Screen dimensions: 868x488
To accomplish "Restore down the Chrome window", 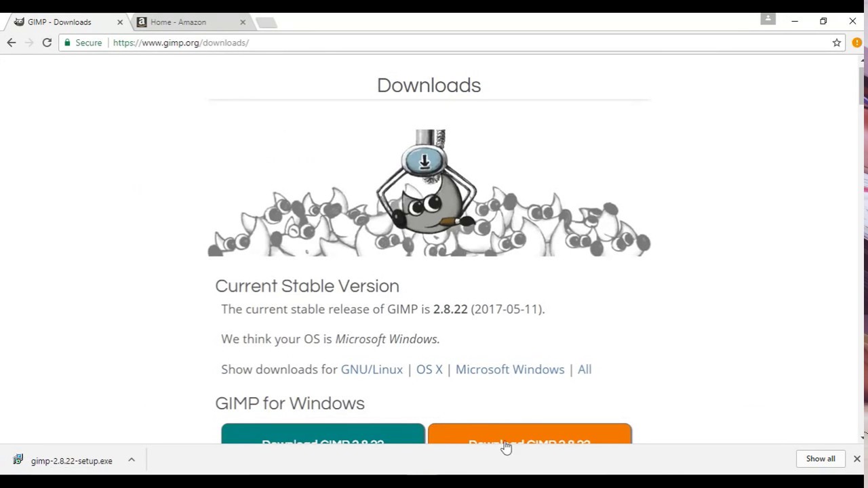I will pyautogui.click(x=823, y=22).
